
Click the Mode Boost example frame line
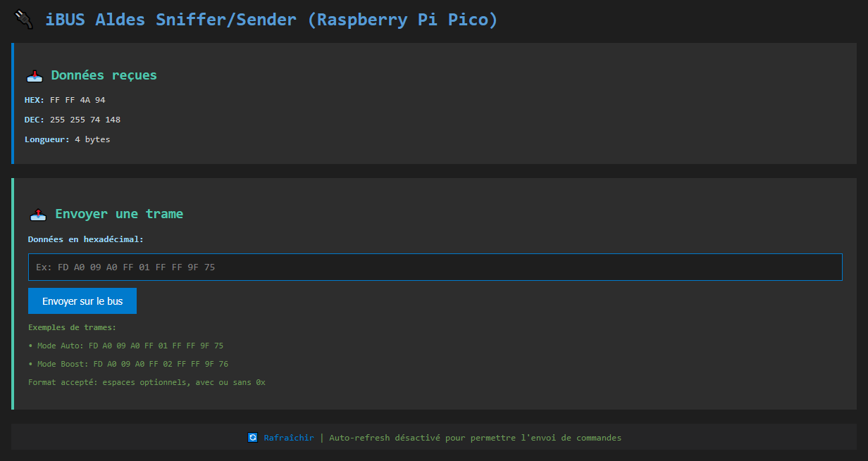click(128, 364)
